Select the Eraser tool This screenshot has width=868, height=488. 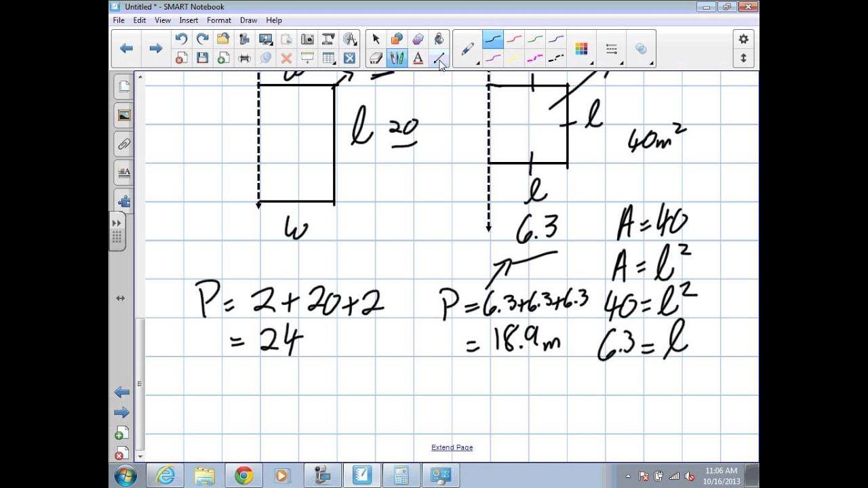pyautogui.click(x=376, y=58)
